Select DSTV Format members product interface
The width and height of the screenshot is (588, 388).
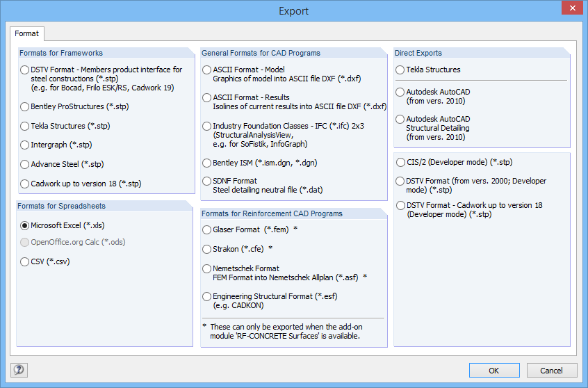pyautogui.click(x=26, y=70)
